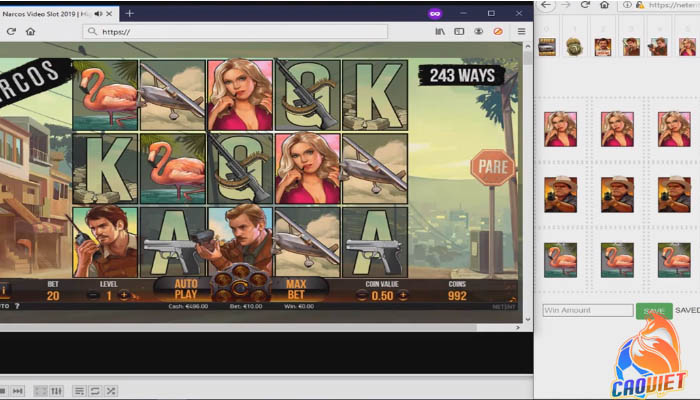
Task: Click the eye-shaped toolbar extension icon
Action: click(x=479, y=31)
